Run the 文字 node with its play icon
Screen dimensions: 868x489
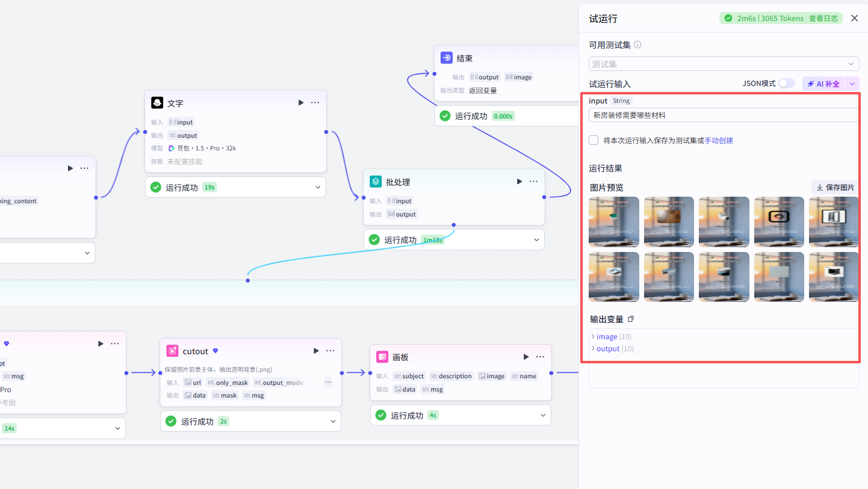[301, 103]
